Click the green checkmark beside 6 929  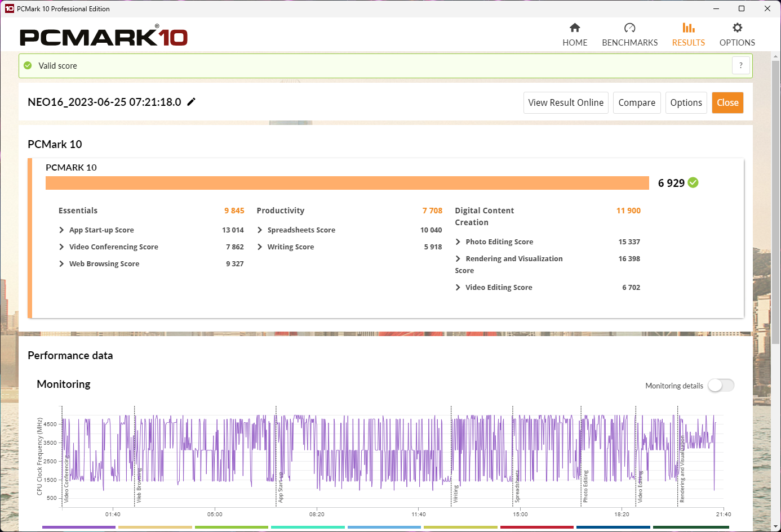[x=693, y=182]
